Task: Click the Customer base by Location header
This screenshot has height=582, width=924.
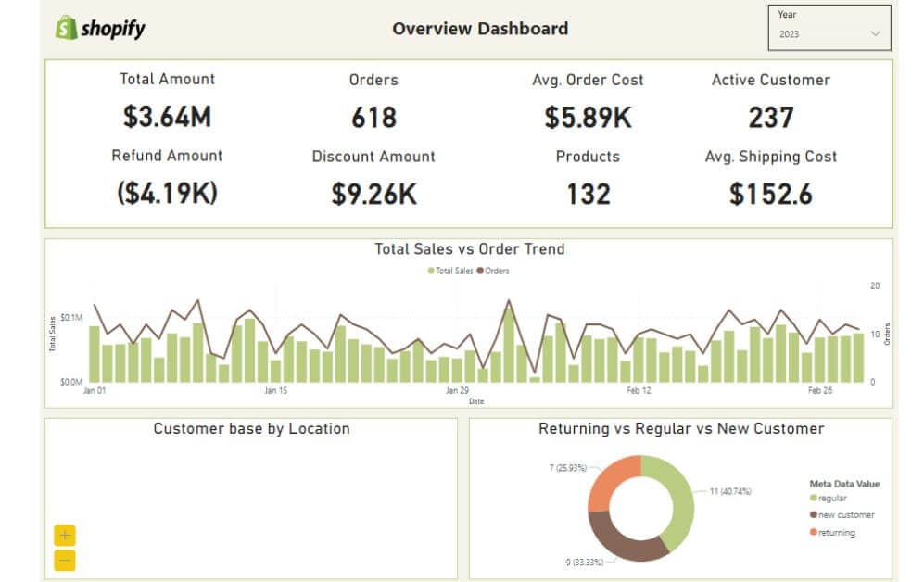Action: click(x=251, y=428)
